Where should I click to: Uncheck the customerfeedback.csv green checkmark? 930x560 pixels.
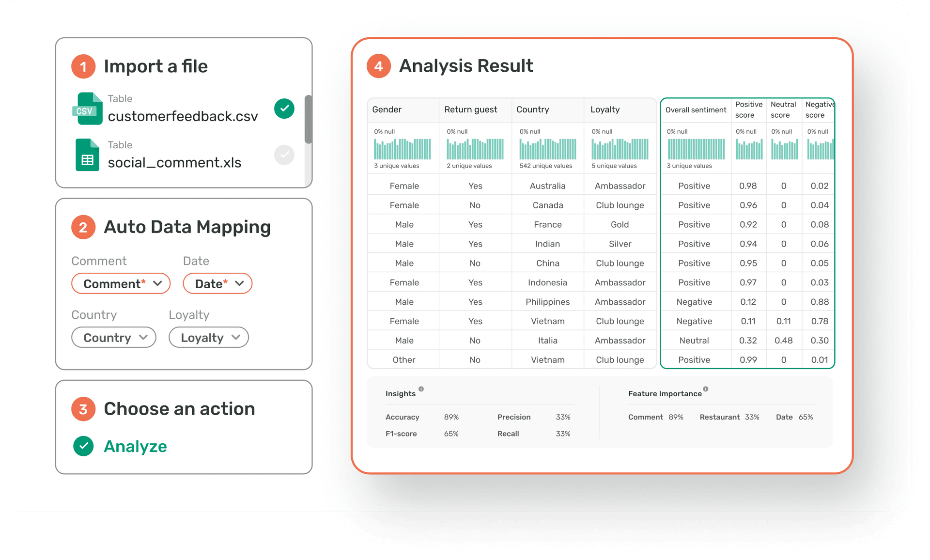284,109
